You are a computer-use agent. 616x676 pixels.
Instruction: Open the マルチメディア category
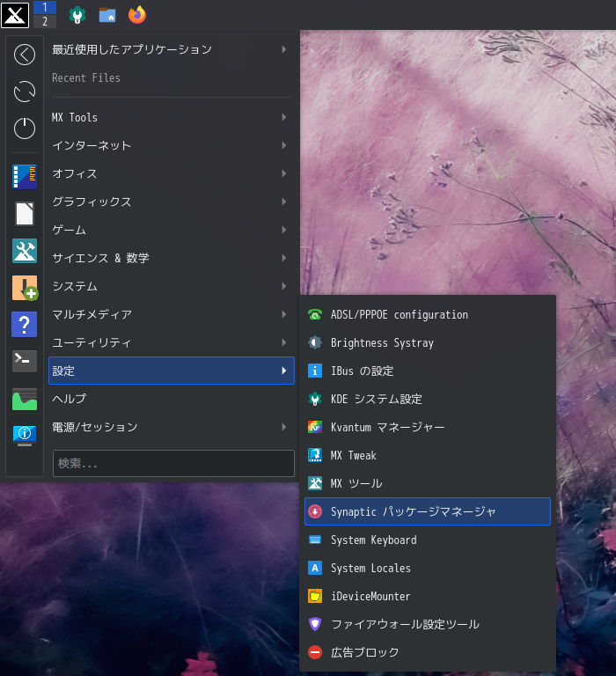tap(172, 314)
